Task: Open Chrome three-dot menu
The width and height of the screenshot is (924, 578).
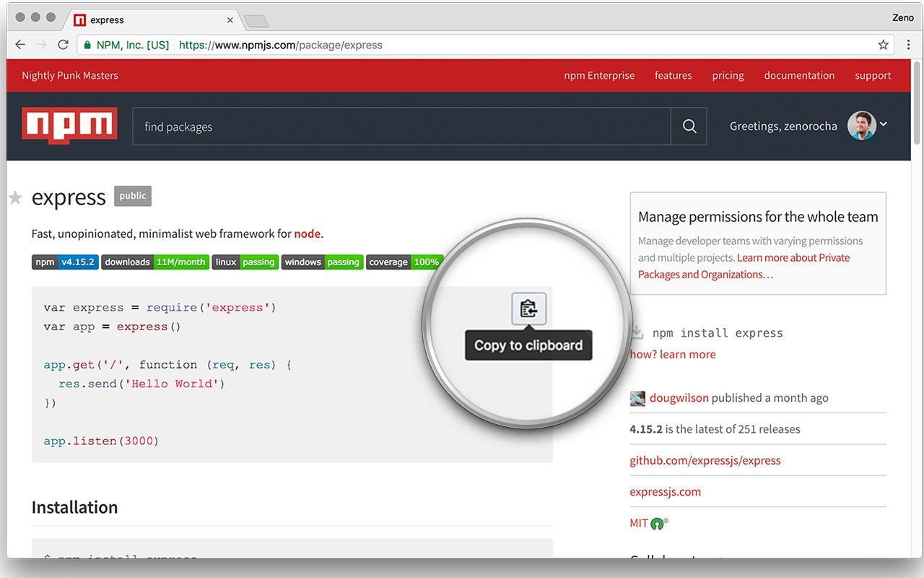Action: 908,45
